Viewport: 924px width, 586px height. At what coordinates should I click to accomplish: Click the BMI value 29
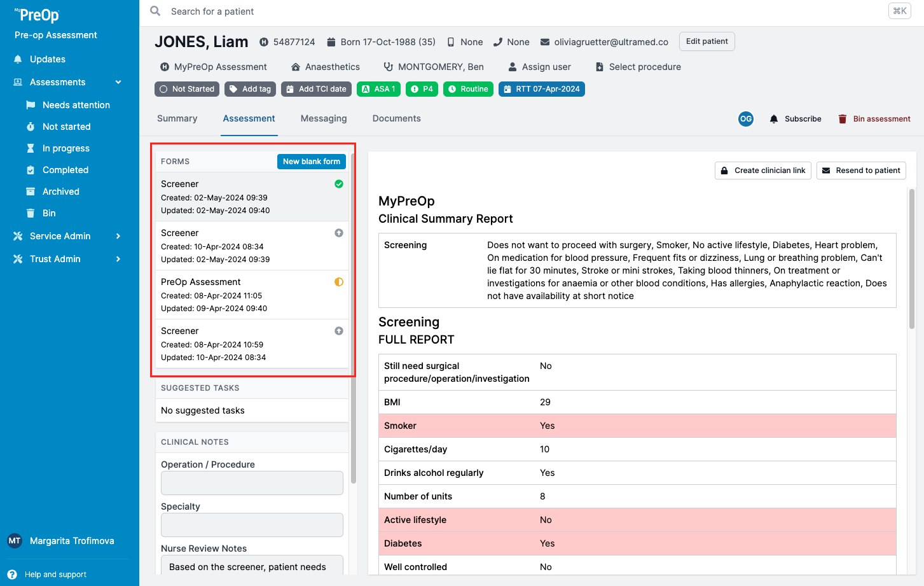[x=545, y=402]
